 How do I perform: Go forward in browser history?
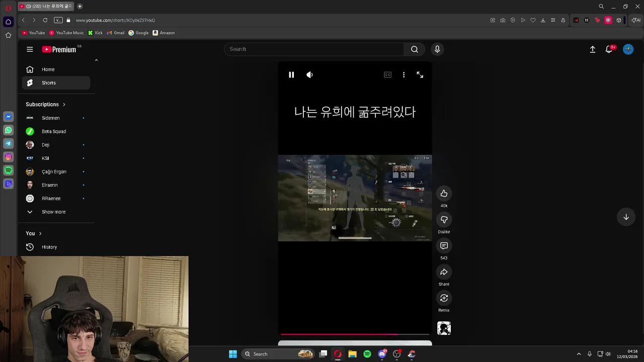(x=34, y=20)
